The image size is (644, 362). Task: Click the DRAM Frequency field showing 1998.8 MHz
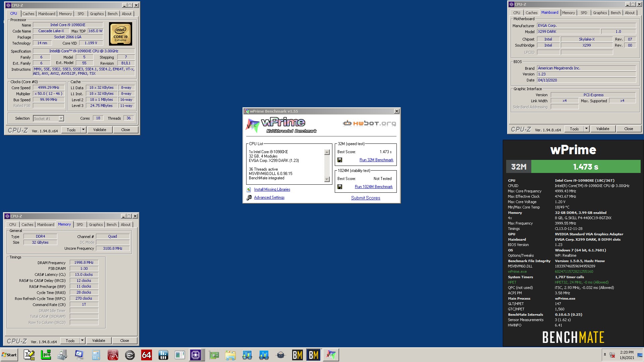[84, 262]
